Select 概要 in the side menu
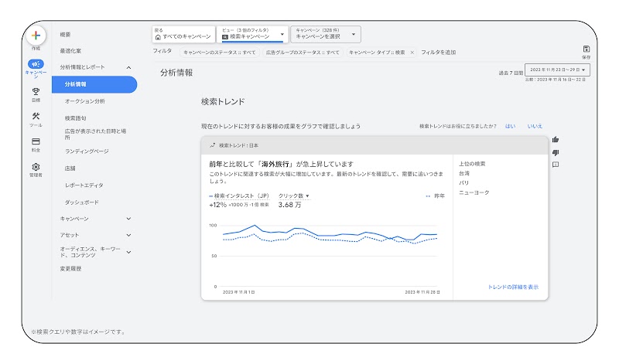The width and height of the screenshot is (619, 364). pos(65,35)
